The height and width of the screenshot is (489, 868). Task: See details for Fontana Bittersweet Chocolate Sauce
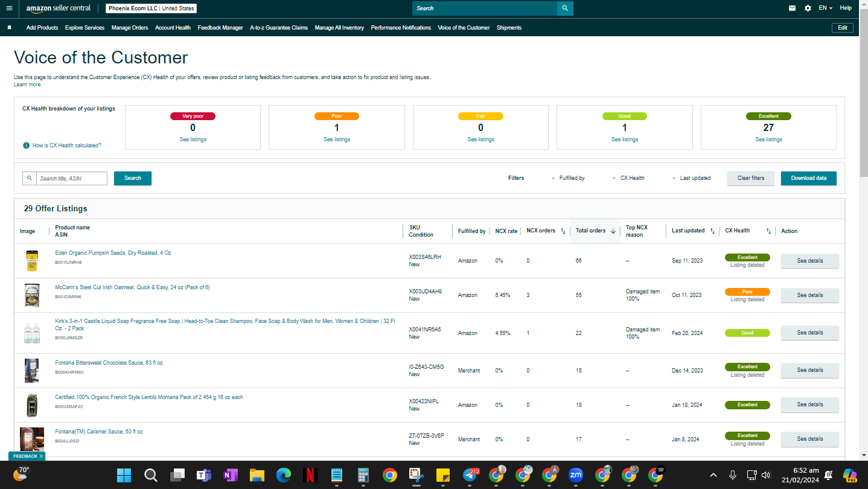pos(810,370)
